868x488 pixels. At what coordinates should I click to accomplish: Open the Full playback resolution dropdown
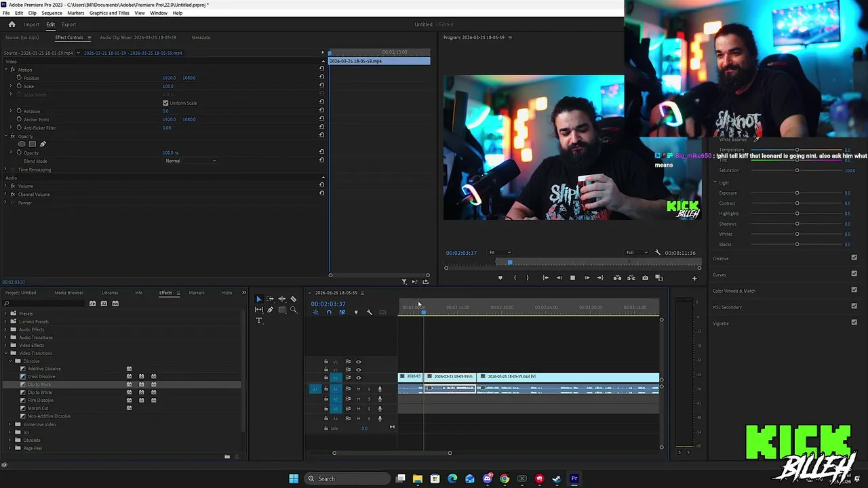pyautogui.click(x=636, y=253)
